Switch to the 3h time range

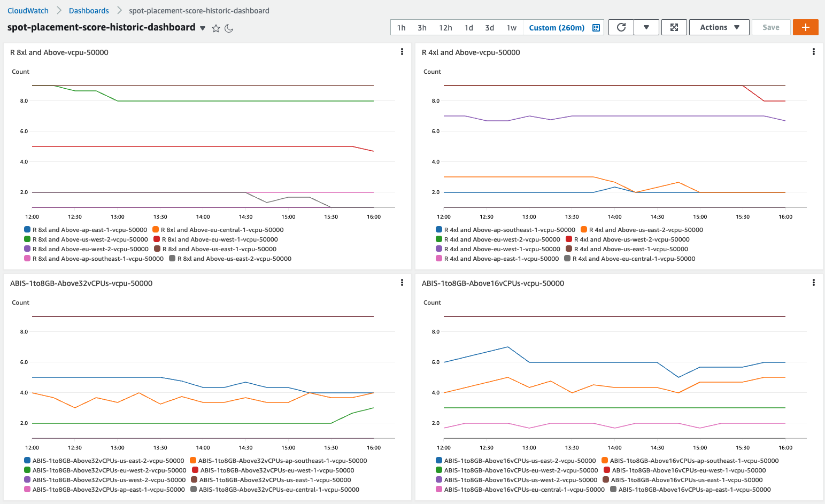click(x=422, y=27)
